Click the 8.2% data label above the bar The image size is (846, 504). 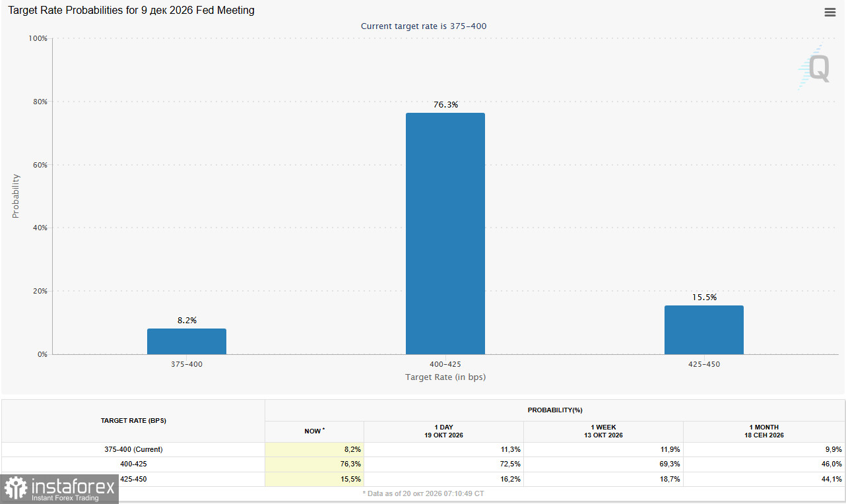187,321
